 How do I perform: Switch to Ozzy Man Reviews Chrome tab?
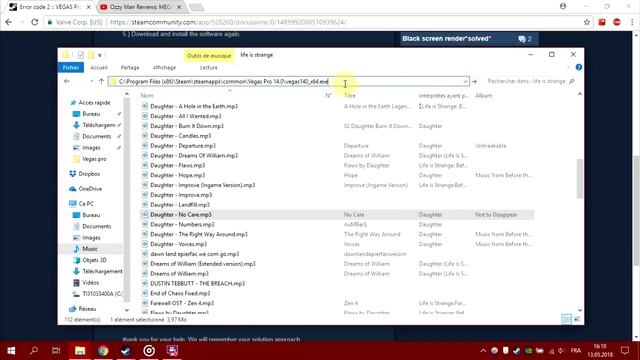pyautogui.click(x=140, y=7)
